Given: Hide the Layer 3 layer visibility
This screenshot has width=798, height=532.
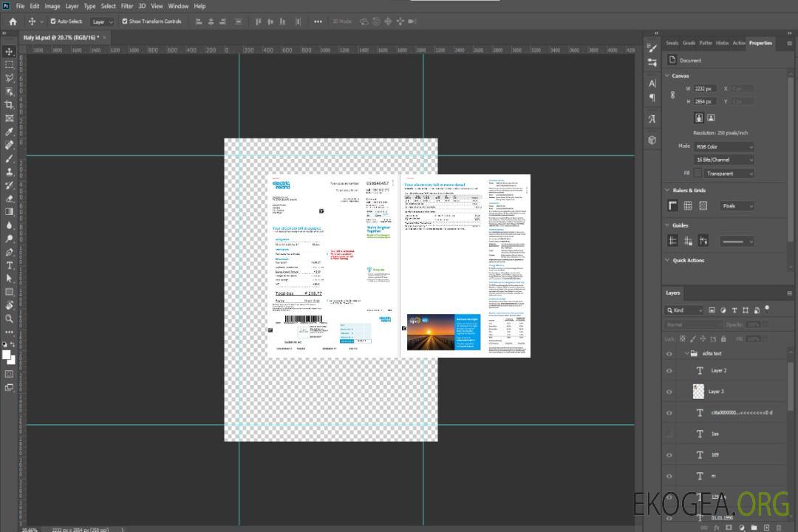Looking at the screenshot, I should (x=669, y=392).
